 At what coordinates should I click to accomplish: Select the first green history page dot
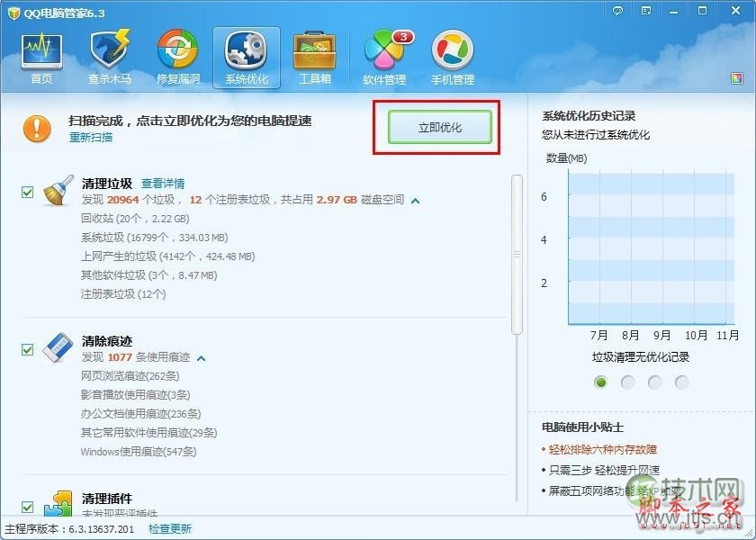(601, 382)
